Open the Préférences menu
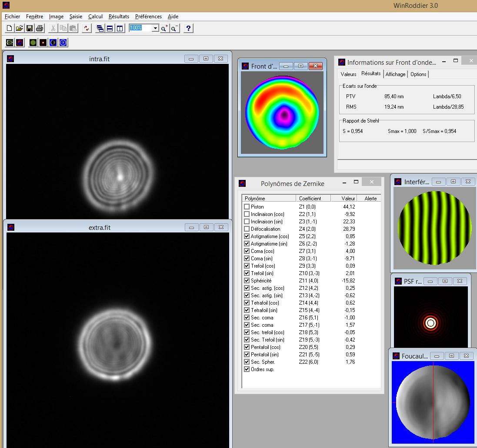Image resolution: width=477 pixels, height=448 pixels. (x=148, y=17)
